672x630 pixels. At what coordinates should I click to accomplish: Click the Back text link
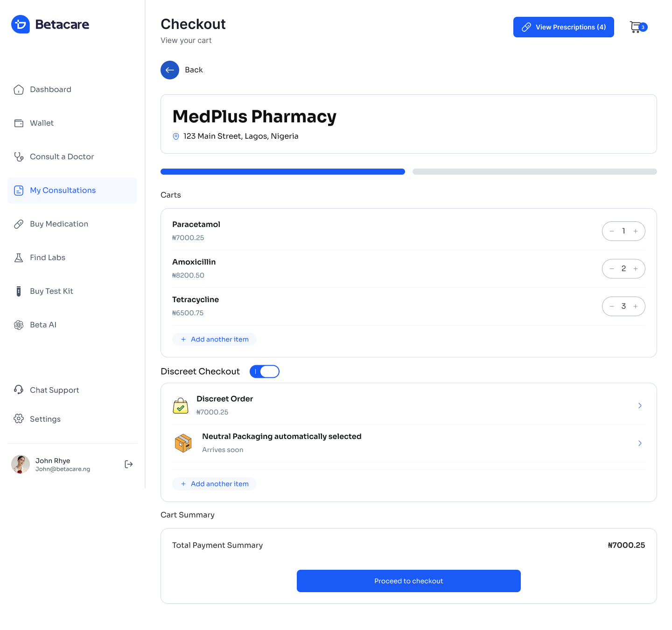pos(194,70)
